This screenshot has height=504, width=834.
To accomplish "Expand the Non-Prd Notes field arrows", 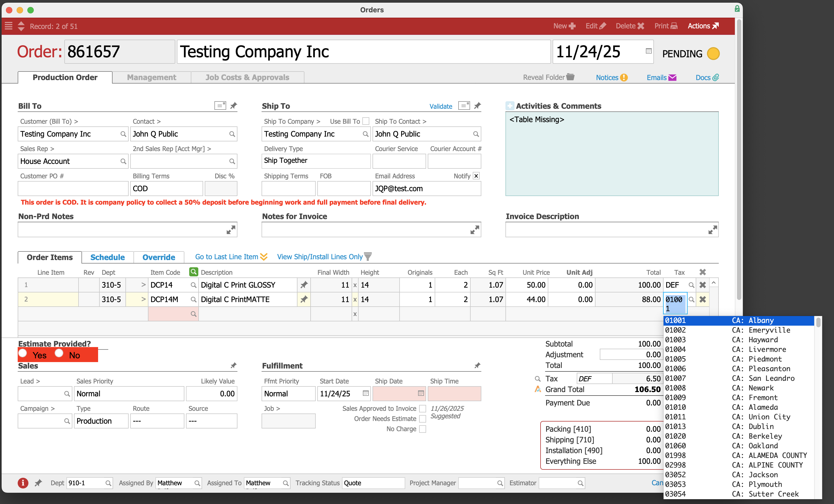I will tap(231, 230).
